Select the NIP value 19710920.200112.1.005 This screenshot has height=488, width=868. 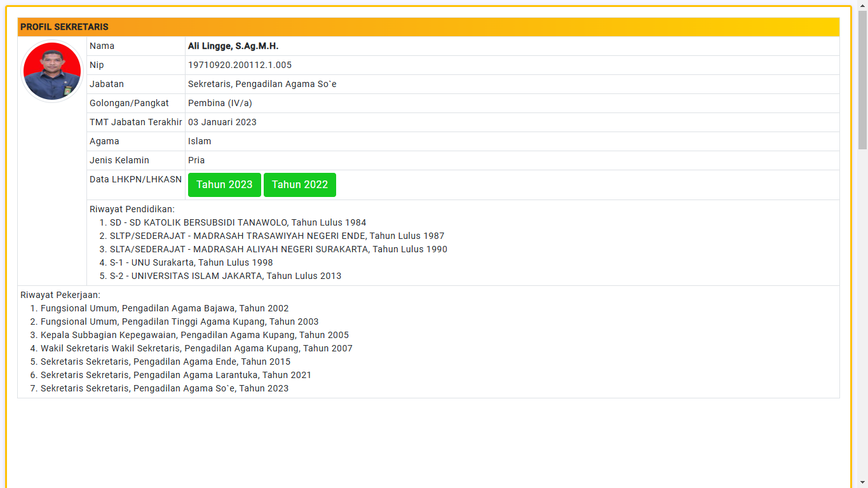(x=240, y=65)
